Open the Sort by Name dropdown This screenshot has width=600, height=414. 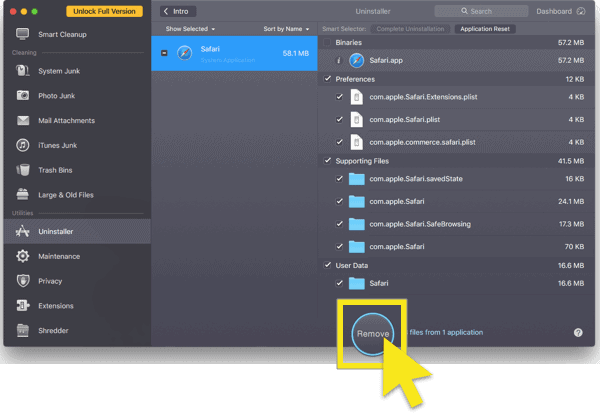click(x=286, y=29)
